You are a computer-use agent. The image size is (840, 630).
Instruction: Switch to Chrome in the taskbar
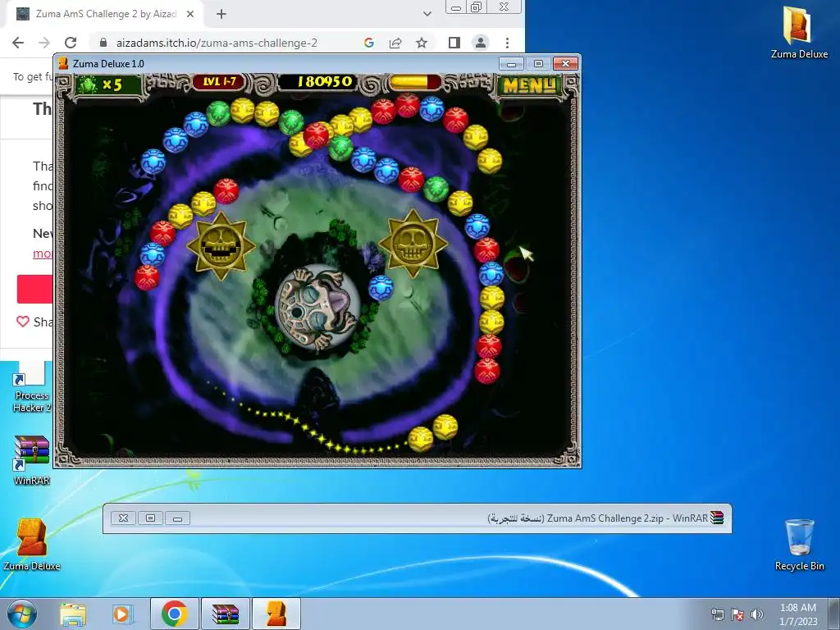(x=174, y=614)
